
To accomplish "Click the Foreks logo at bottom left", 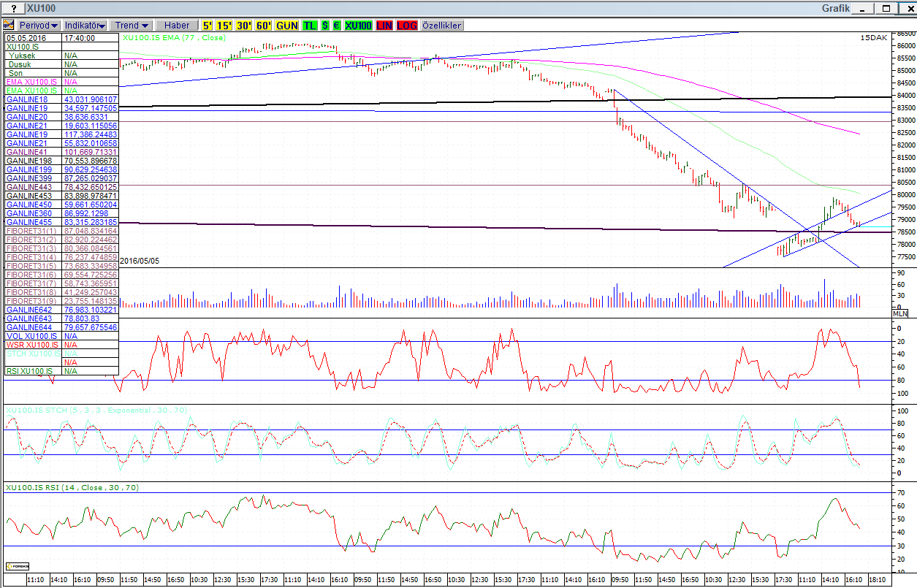I will point(18,566).
